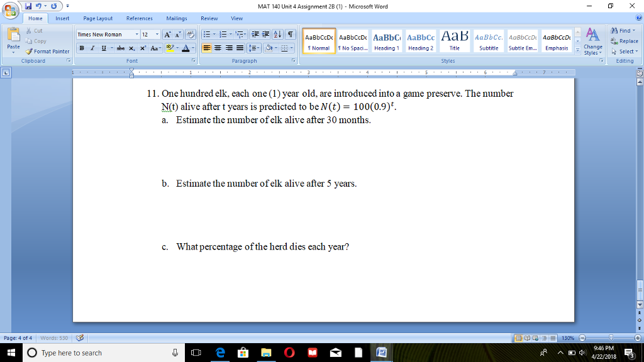Image resolution: width=644 pixels, height=362 pixels.
Task: Open Opera from the taskbar
Action: click(x=289, y=353)
